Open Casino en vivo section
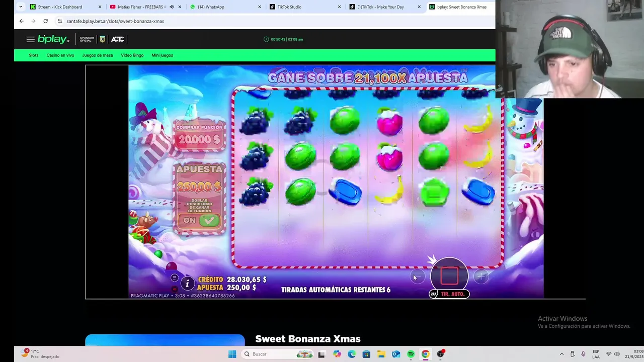The height and width of the screenshot is (362, 644). [60, 55]
